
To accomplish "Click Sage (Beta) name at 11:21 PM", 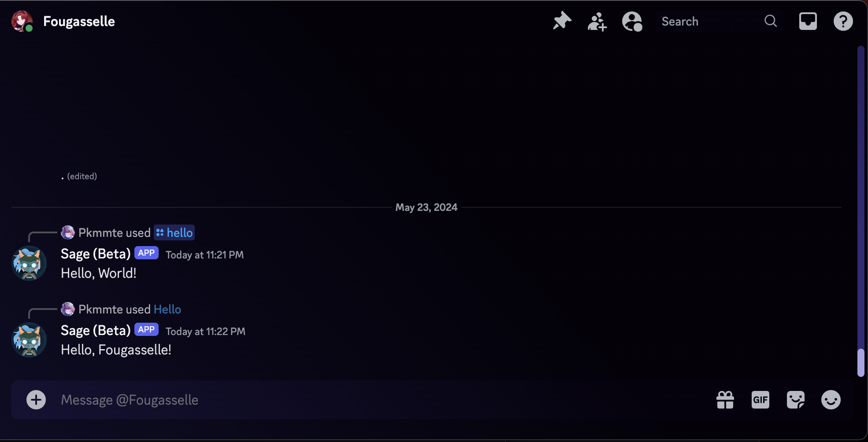I will 96,254.
